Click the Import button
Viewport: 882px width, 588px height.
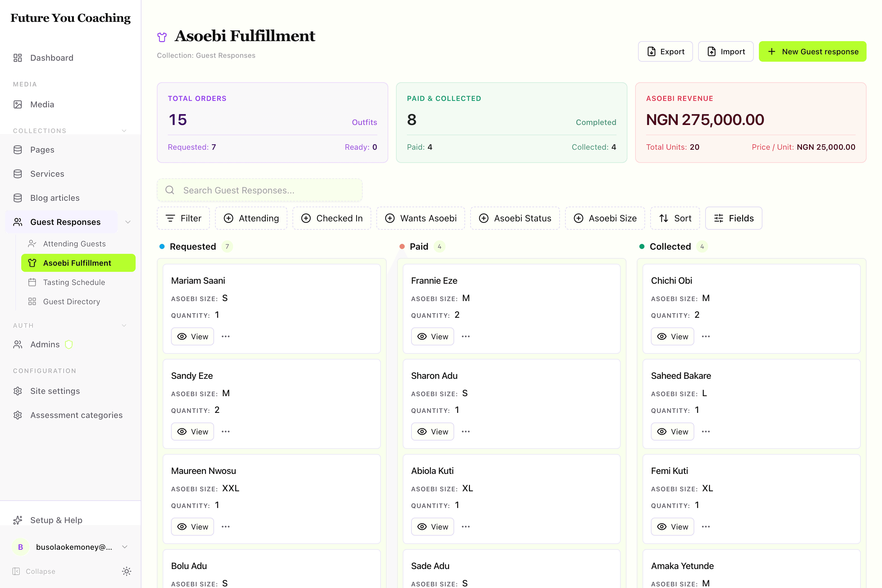coord(726,51)
